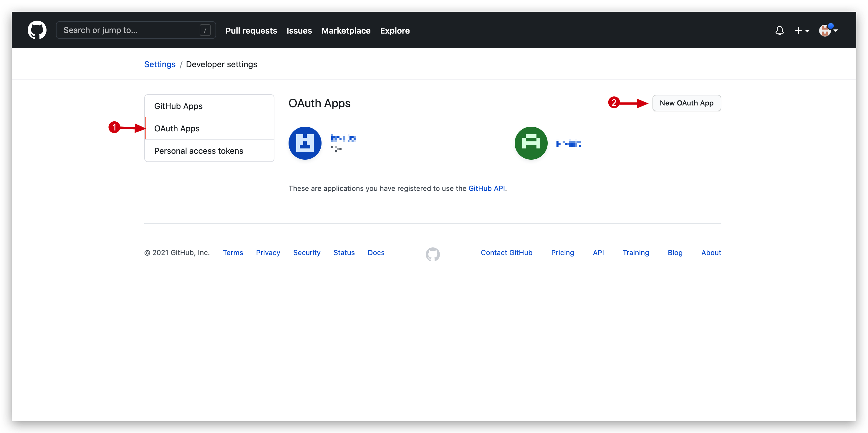This screenshot has width=868, height=433.
Task: Click the GitHub logo in the header
Action: pyautogui.click(x=37, y=30)
